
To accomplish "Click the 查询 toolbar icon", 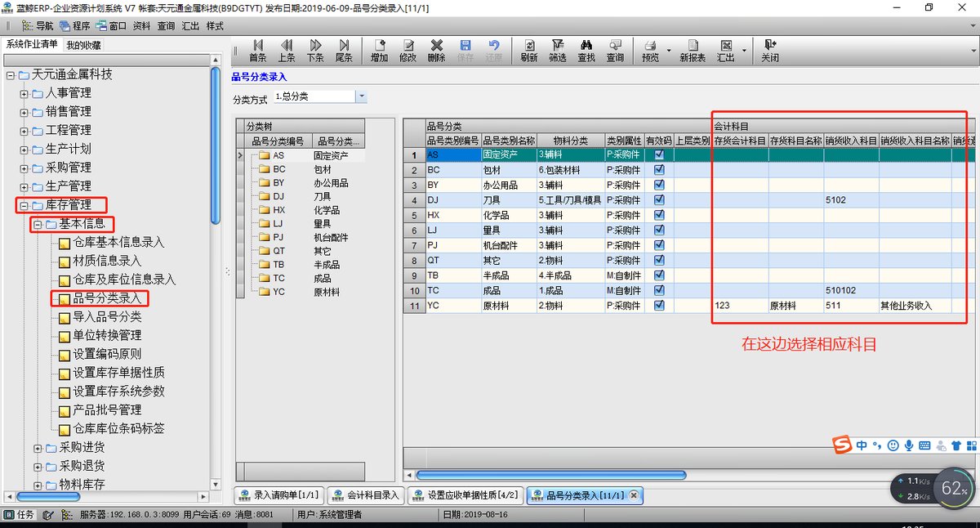I will click(615, 51).
